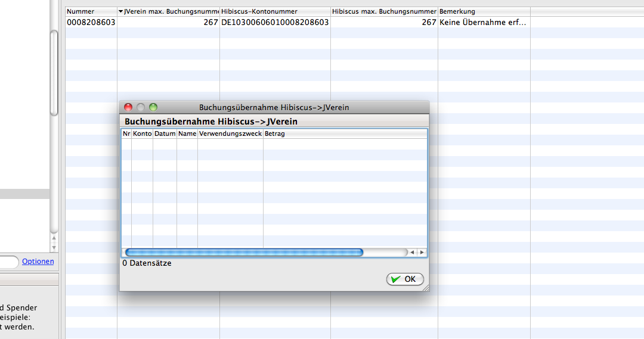
Task: Click the dialog's bottom-right resize grip
Action: click(x=425, y=287)
